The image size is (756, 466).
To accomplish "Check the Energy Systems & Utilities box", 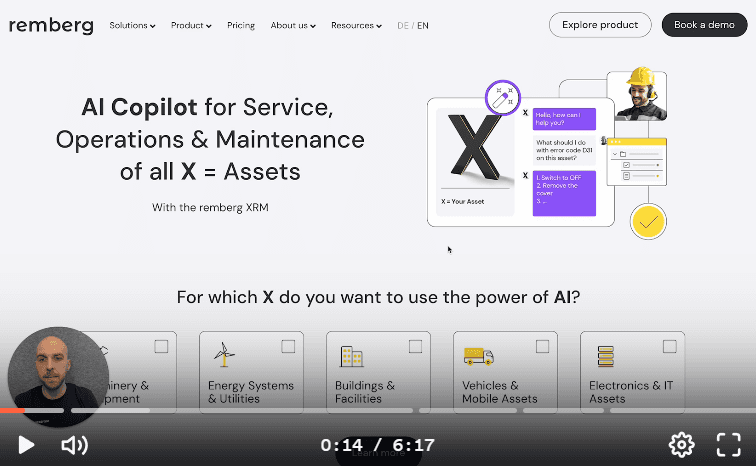I will (288, 346).
